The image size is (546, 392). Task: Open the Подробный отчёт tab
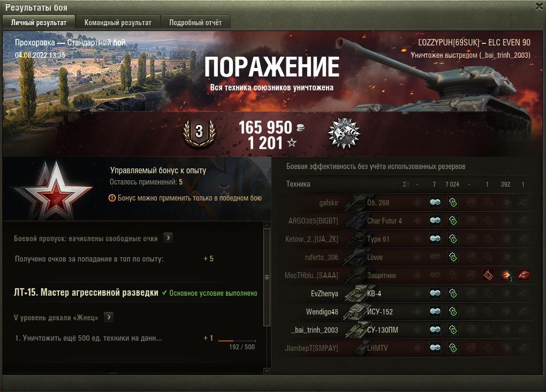(195, 22)
